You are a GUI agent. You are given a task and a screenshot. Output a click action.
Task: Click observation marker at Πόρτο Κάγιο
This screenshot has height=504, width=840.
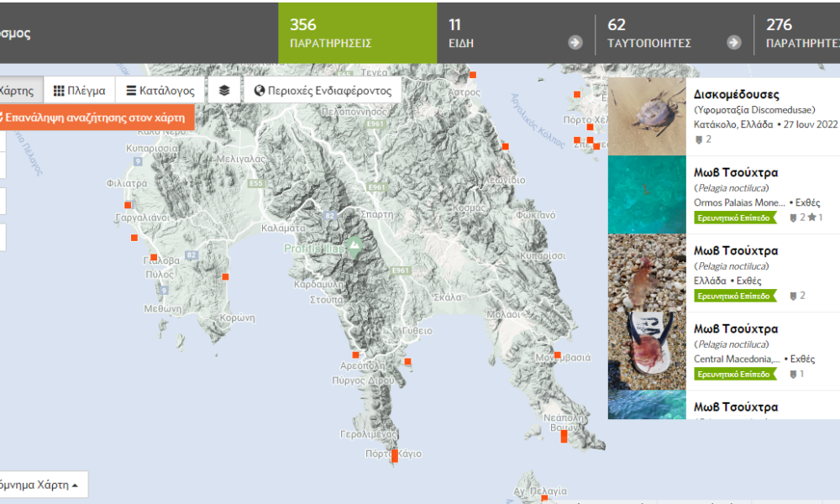point(395,456)
